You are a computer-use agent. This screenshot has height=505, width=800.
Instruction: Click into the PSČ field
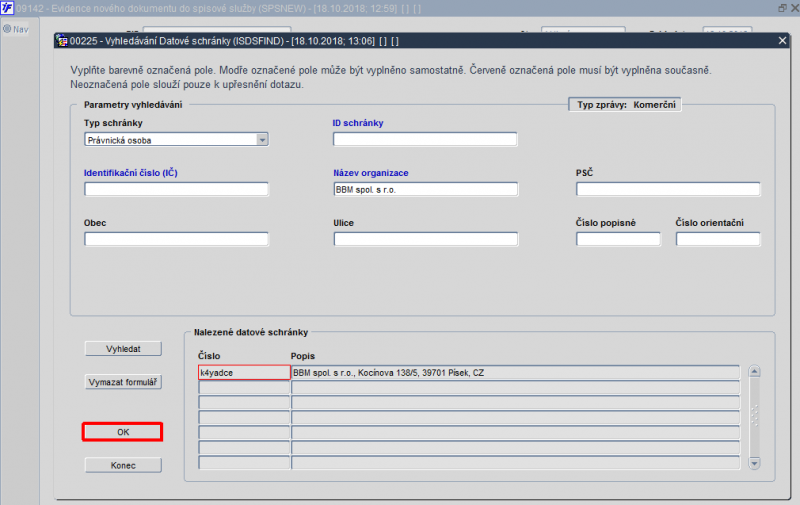668,189
